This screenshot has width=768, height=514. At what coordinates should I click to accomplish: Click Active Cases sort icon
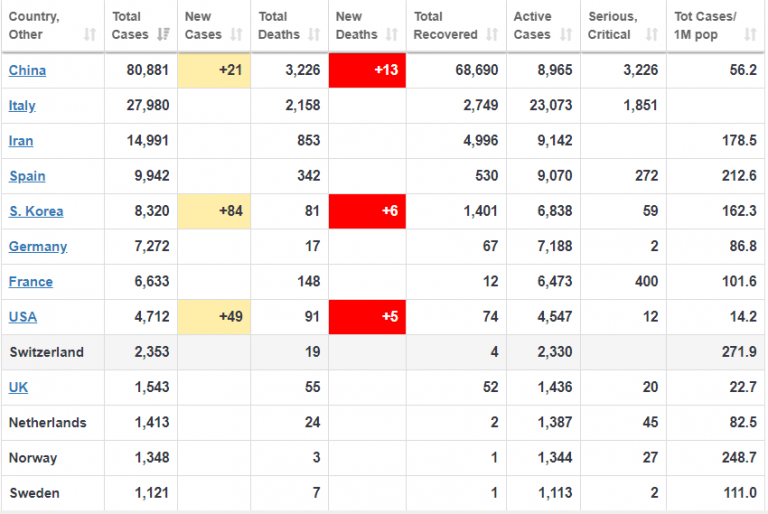point(565,35)
